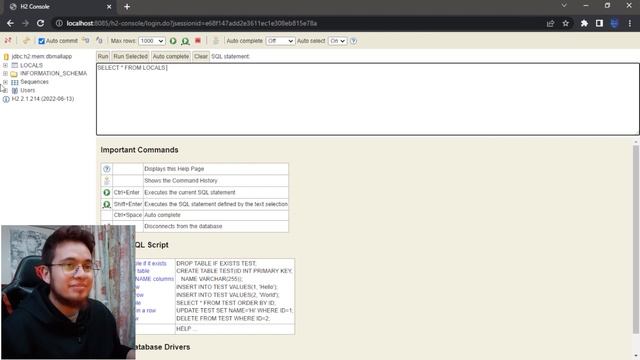This screenshot has width=640, height=360.
Task: Click inside the SQL statement text area
Action: pyautogui.click(x=368, y=99)
